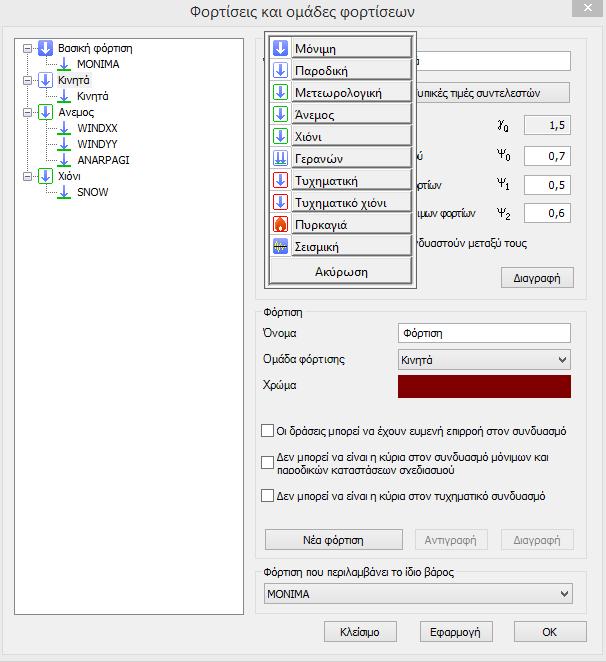Choose Χιόνι from load type menu
The image size is (606, 662).
[x=352, y=136]
